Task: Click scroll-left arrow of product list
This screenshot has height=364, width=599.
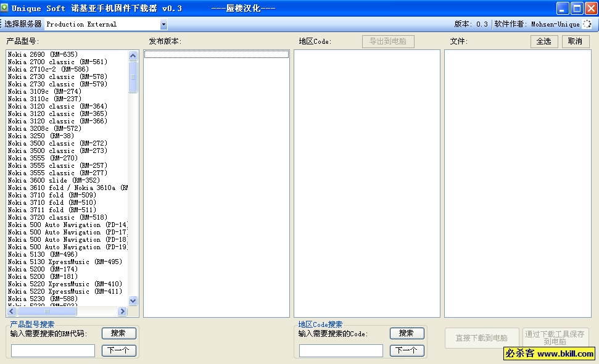Action: [x=12, y=312]
